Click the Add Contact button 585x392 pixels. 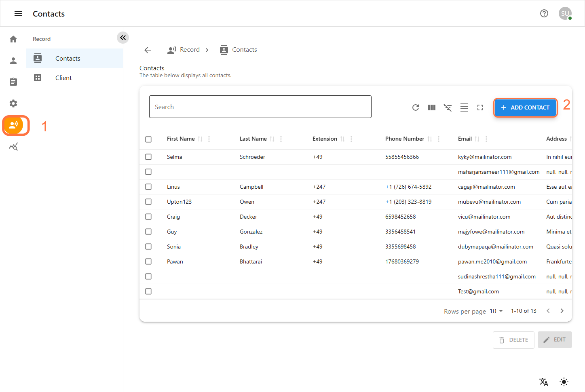(525, 107)
